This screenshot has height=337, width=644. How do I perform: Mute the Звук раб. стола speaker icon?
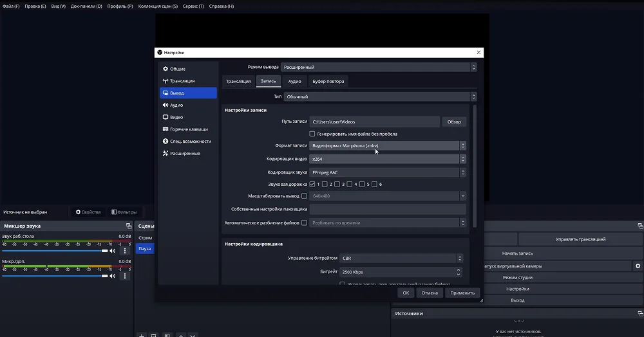[x=113, y=251]
